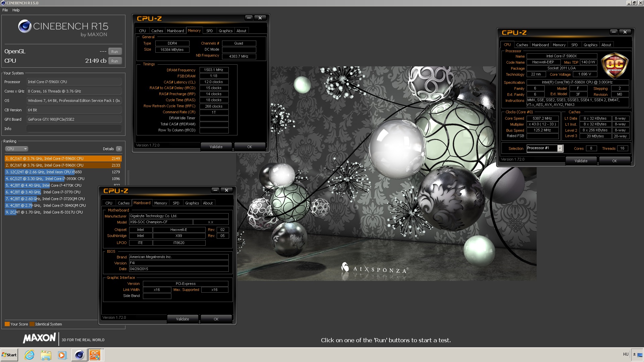This screenshot has width=644, height=362.
Task: Run the CPU benchmark
Action: pos(115,61)
